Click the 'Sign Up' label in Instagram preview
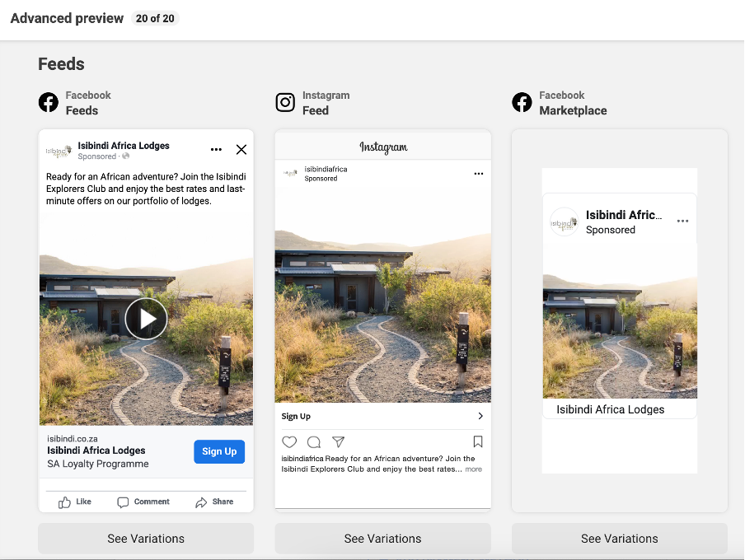Viewport: 745px width, 560px height. coord(296,417)
